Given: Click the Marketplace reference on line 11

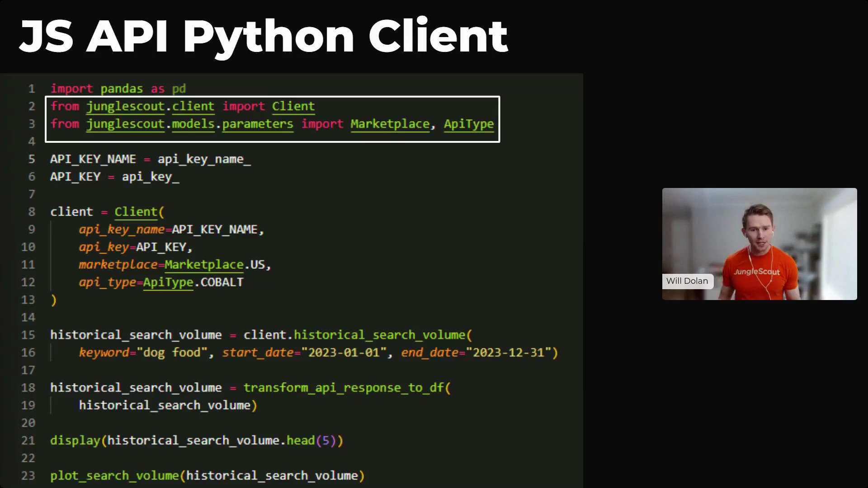Looking at the screenshot, I should pyautogui.click(x=203, y=264).
